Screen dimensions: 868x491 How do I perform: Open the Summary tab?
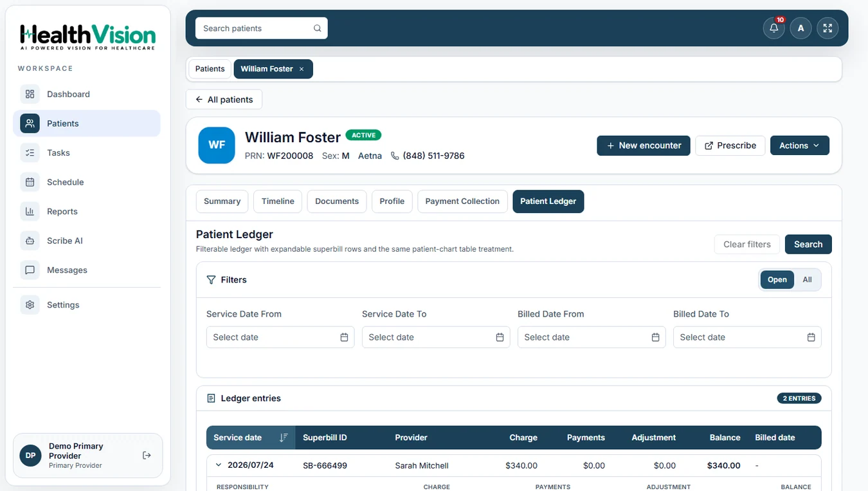[x=222, y=201]
